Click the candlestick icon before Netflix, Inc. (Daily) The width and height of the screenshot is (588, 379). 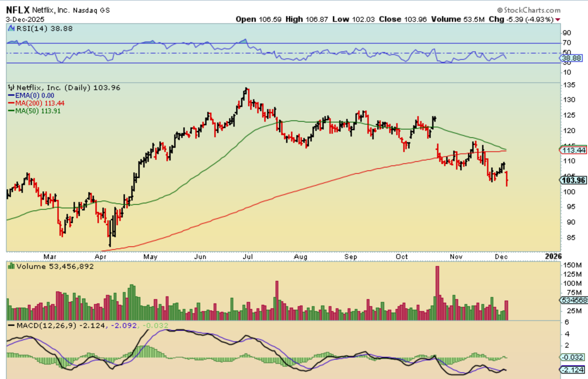click(11, 88)
